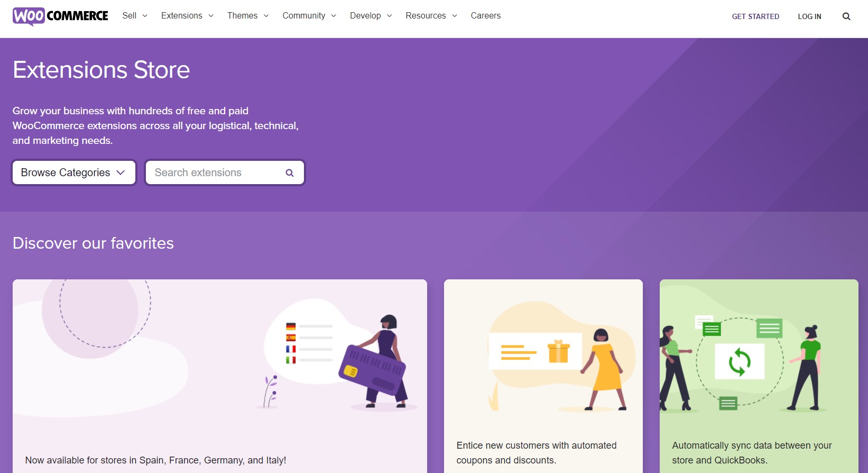Go to the Careers page
868x473 pixels.
[x=486, y=16]
